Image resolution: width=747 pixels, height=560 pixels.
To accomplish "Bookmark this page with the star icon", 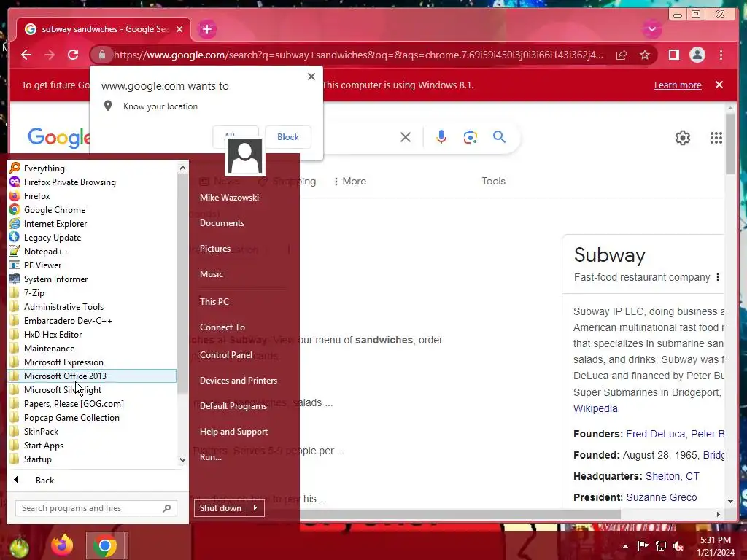I will 645,55.
